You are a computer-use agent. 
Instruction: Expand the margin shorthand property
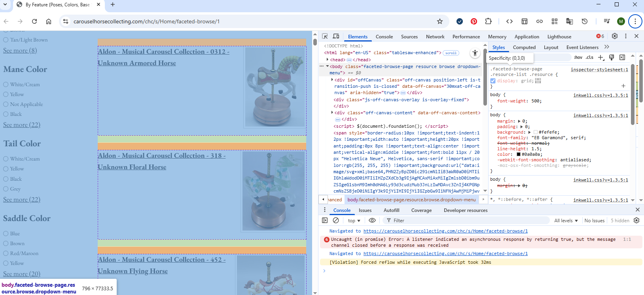click(519, 121)
